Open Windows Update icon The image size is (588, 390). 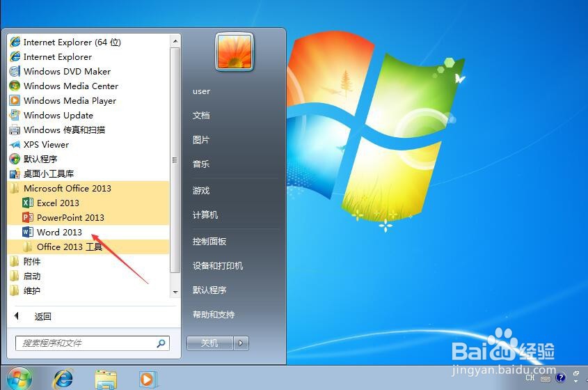pos(15,115)
